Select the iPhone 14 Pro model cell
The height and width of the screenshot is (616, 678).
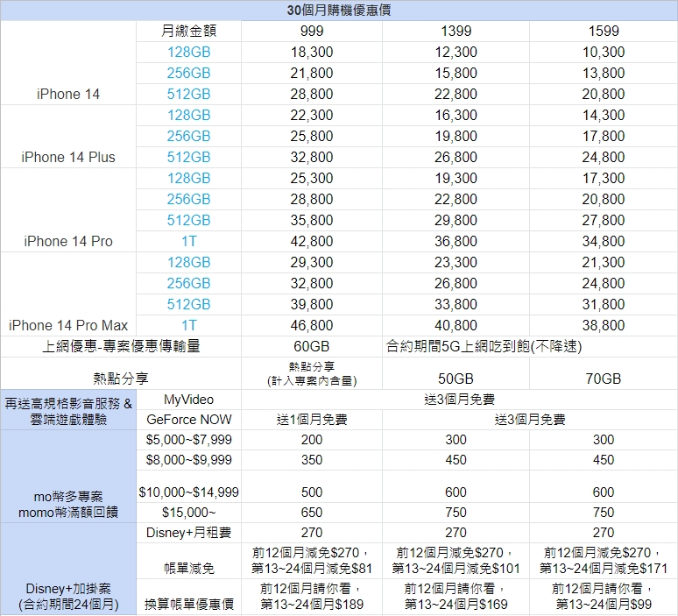(x=68, y=210)
